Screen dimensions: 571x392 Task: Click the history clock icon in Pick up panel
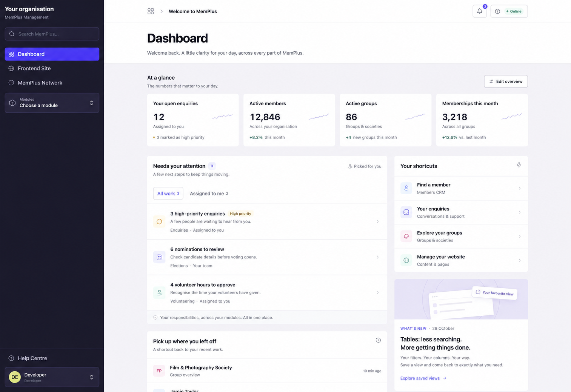(378, 340)
